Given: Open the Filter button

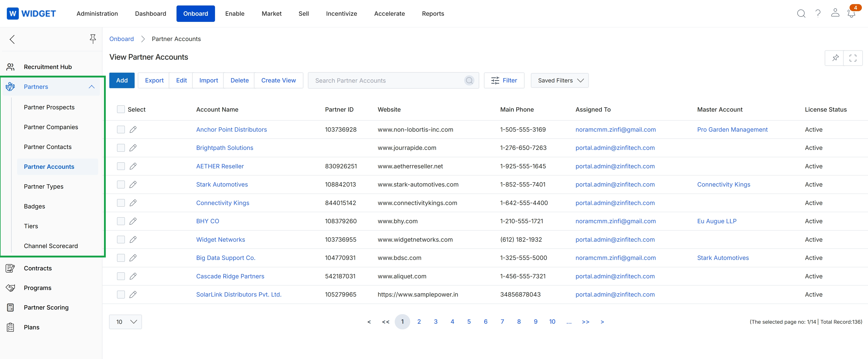Looking at the screenshot, I should click(x=504, y=81).
